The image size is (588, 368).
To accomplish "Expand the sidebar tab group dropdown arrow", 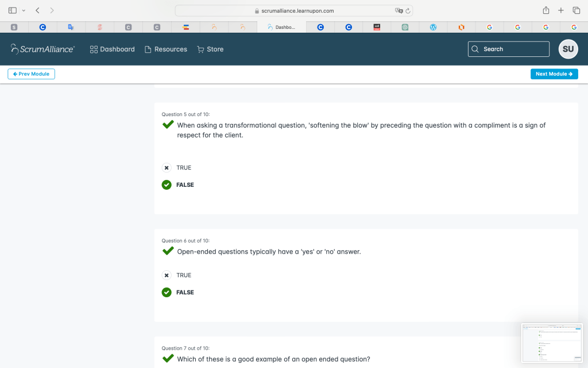I will click(24, 10).
